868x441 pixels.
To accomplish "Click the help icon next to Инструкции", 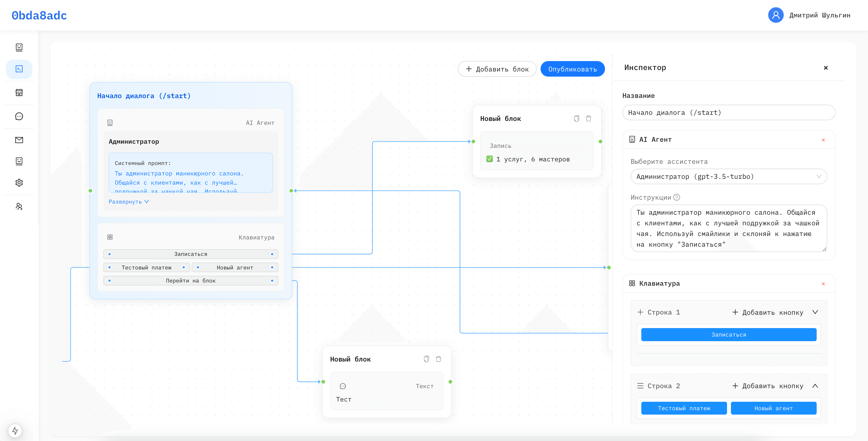I will tap(677, 197).
